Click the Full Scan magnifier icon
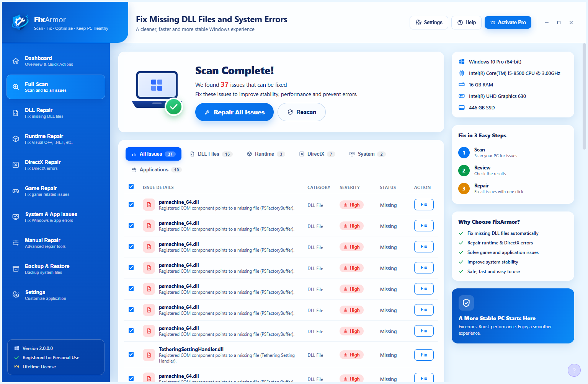This screenshot has height=384, width=588. 16,87
